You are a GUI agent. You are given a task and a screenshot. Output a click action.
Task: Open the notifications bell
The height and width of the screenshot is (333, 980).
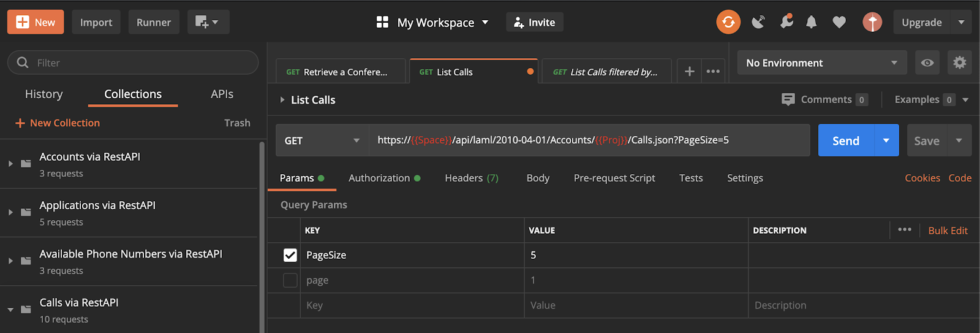(x=812, y=22)
